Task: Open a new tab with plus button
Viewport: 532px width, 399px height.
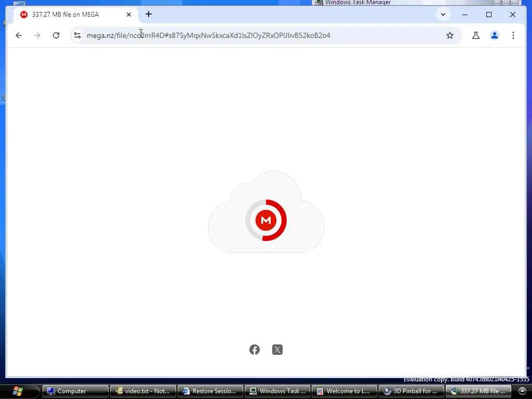Action: point(148,14)
